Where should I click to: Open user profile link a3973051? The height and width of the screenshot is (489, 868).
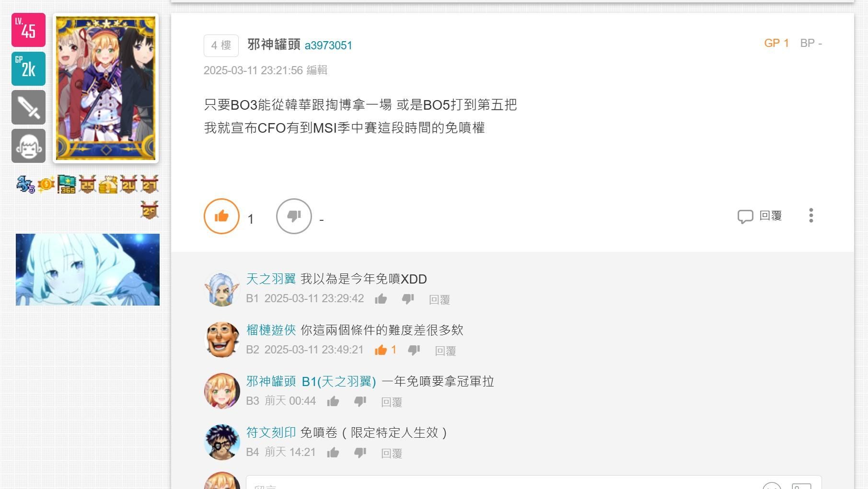pyautogui.click(x=328, y=45)
